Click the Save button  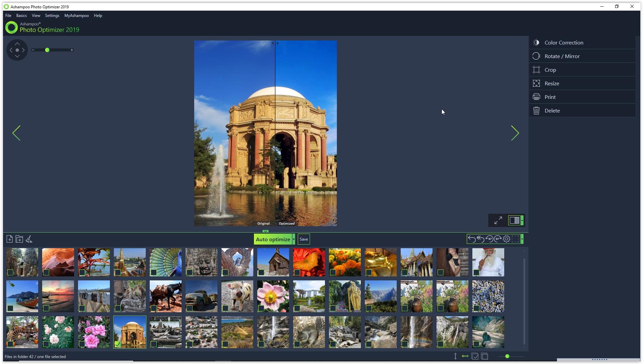(x=303, y=239)
